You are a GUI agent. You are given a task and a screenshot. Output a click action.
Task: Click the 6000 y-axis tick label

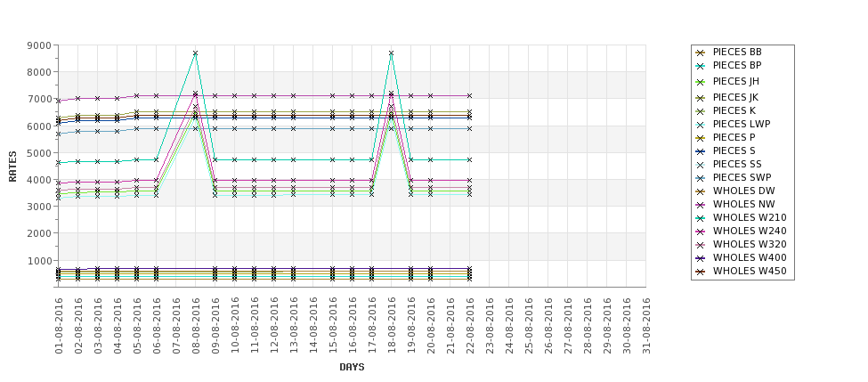pos(39,126)
